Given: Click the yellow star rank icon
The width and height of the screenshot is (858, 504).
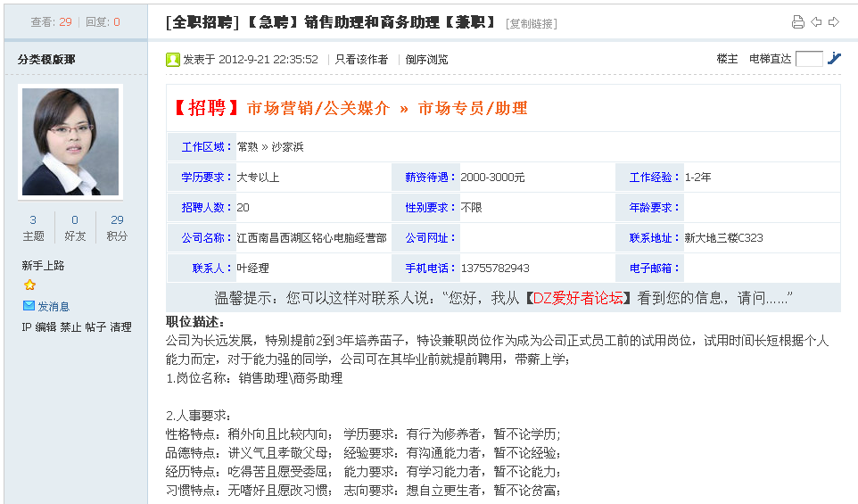Looking at the screenshot, I should point(29,285).
